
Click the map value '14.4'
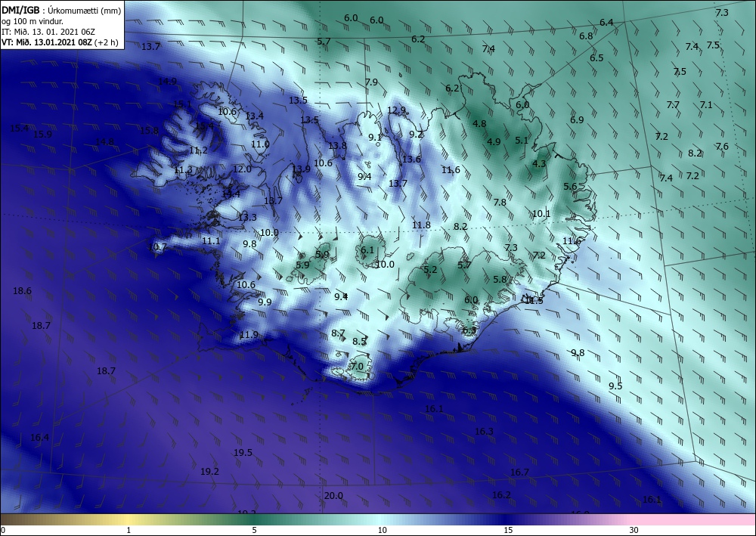[x=231, y=194]
